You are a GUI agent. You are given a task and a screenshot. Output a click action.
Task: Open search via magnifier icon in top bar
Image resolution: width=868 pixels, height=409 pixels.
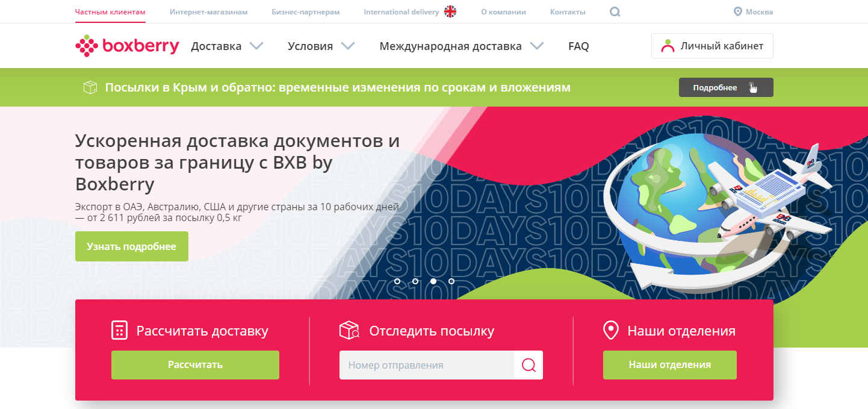click(x=615, y=11)
